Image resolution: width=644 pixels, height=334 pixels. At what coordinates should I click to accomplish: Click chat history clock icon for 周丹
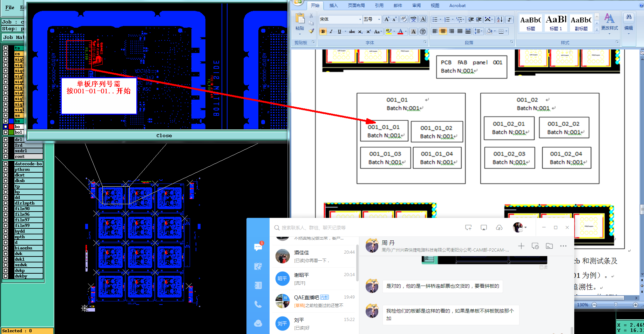pos(535,246)
